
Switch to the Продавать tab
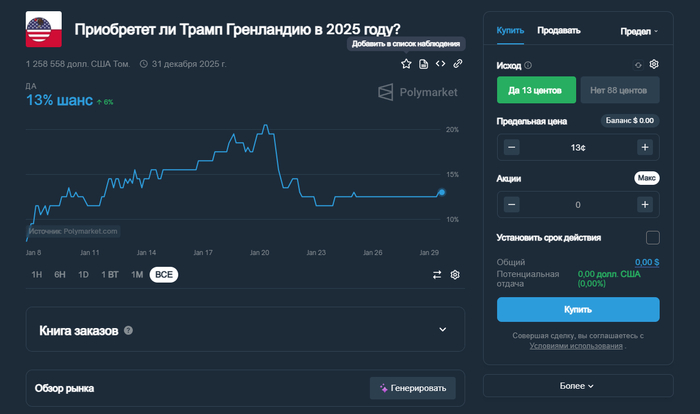click(558, 30)
